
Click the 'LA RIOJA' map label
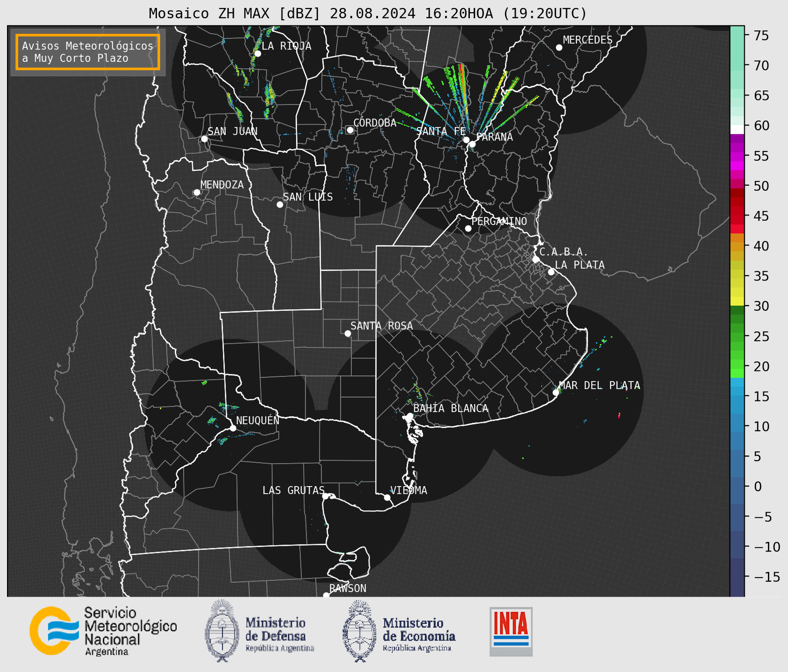(286, 46)
